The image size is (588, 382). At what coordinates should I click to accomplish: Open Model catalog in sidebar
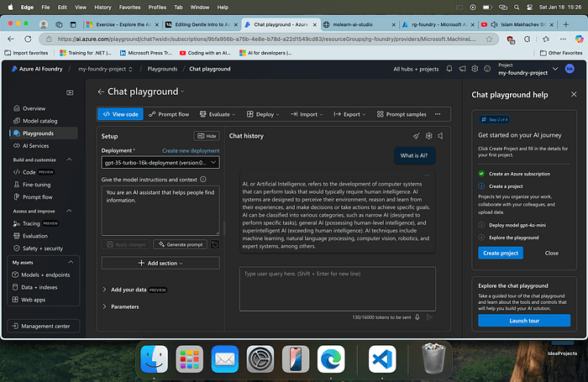coord(39,121)
